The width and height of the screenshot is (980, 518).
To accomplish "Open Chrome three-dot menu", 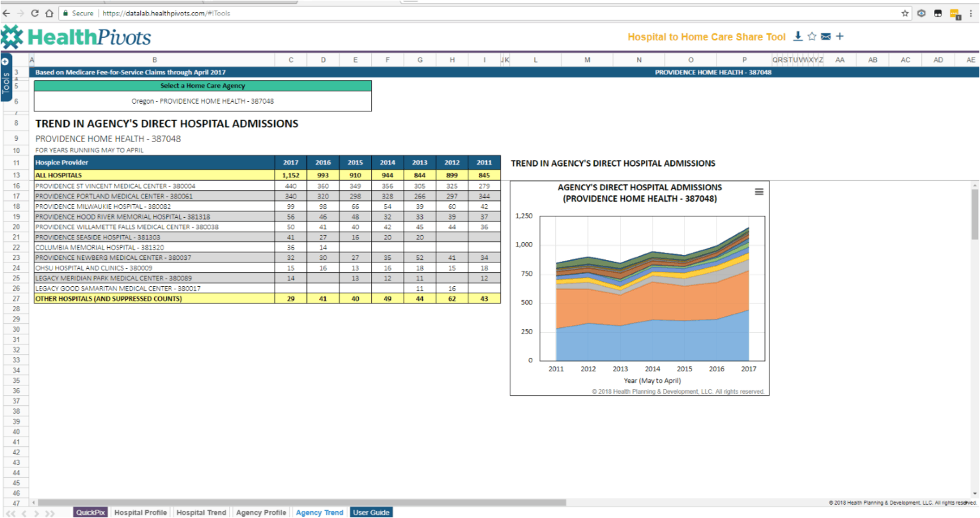I will 970,13.
